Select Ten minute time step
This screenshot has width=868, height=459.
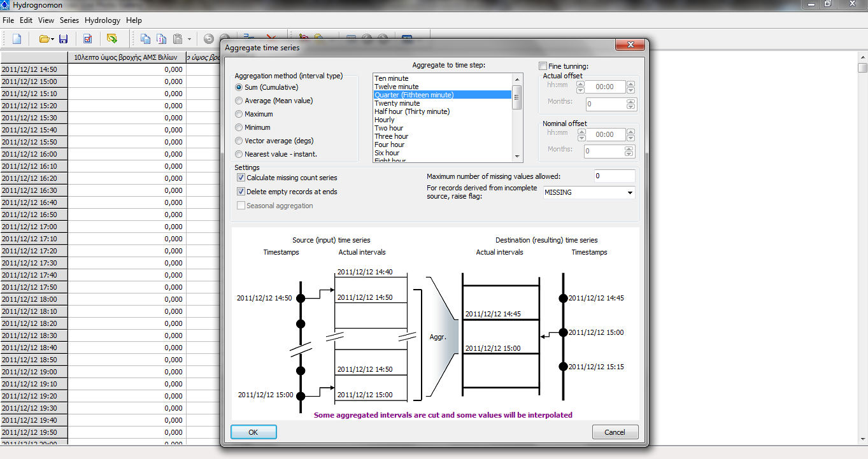point(442,78)
